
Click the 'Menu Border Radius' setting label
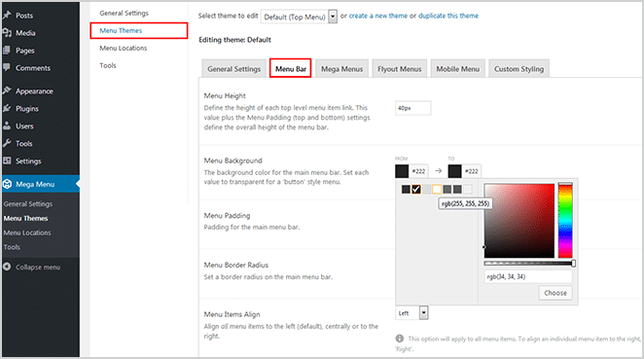(236, 265)
